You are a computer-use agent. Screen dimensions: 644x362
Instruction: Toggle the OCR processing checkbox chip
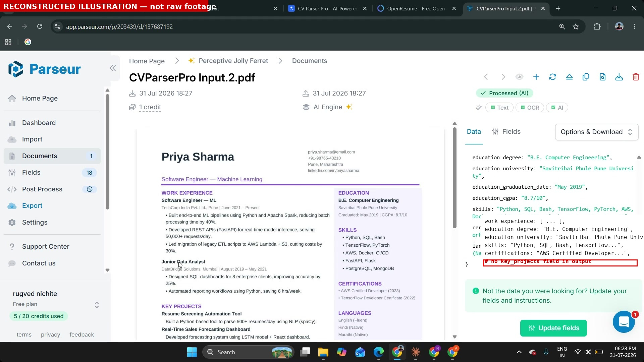point(530,108)
